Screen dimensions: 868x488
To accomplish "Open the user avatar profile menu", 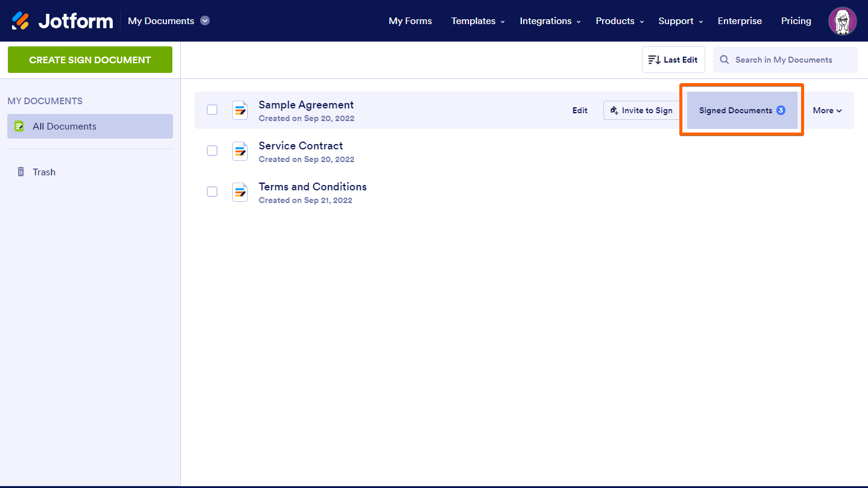I will pyautogui.click(x=842, y=21).
